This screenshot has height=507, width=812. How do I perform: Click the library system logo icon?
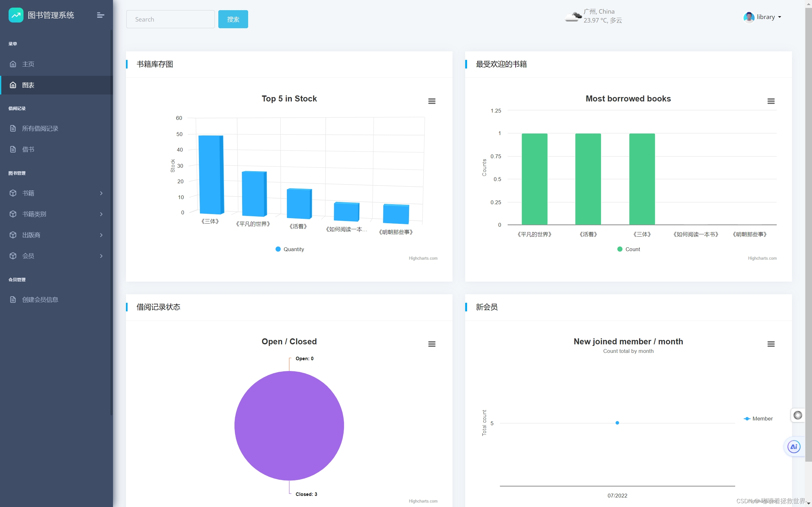(16, 15)
